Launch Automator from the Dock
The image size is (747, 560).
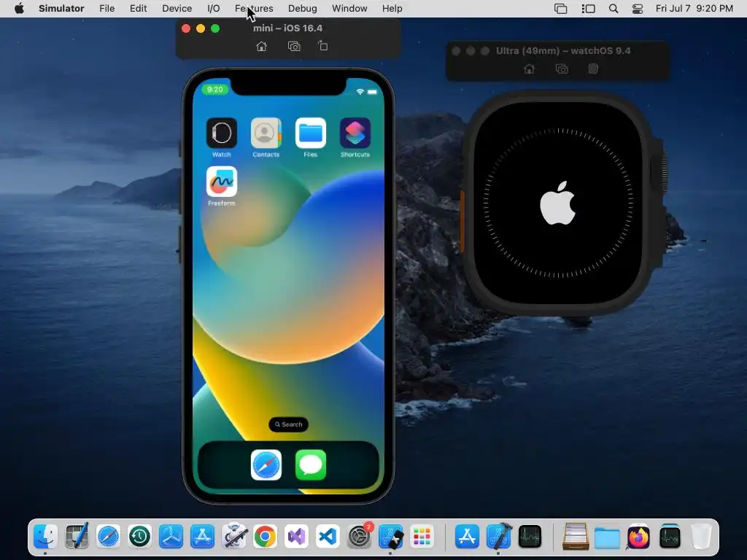(x=234, y=537)
